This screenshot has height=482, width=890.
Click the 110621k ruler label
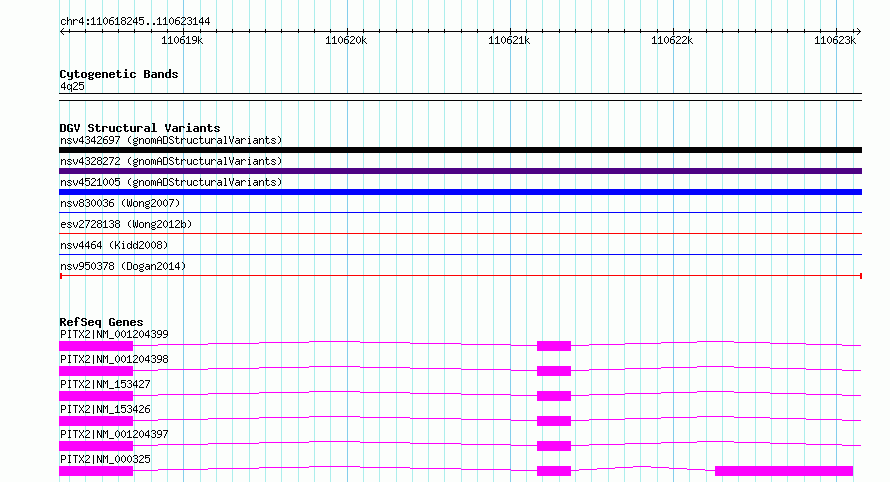[x=509, y=40]
